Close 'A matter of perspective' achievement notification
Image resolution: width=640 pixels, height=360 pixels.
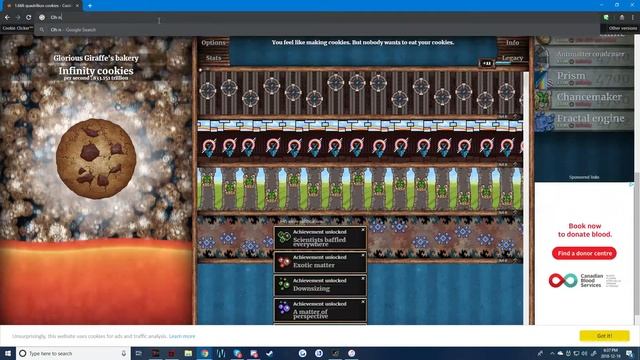tap(363, 302)
